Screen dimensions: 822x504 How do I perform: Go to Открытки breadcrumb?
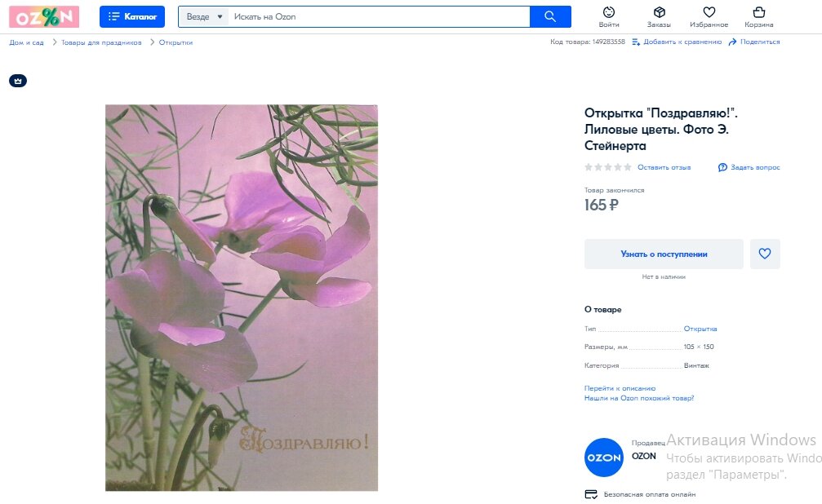click(x=176, y=42)
